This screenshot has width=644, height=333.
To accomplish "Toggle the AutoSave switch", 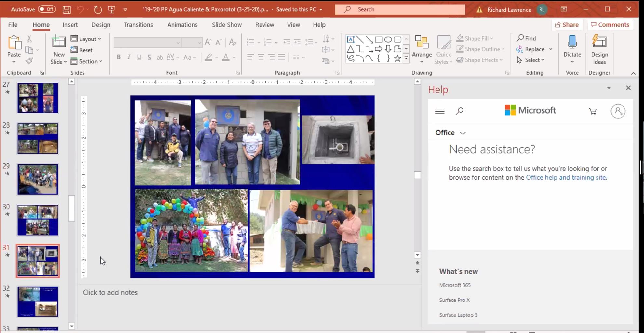I will [47, 9].
